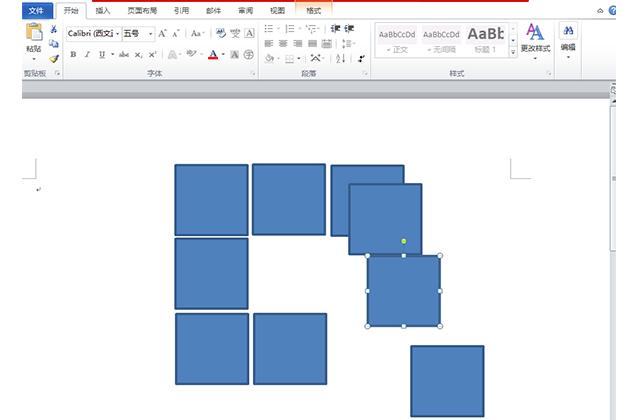
Task: Open the Font dialog launcher
Action: click(253, 73)
